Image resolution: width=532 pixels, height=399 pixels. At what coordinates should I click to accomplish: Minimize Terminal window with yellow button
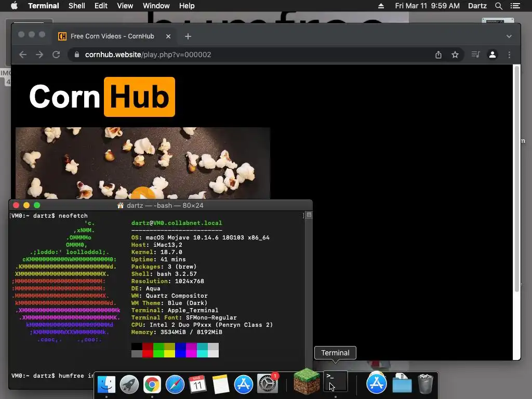pos(26,205)
